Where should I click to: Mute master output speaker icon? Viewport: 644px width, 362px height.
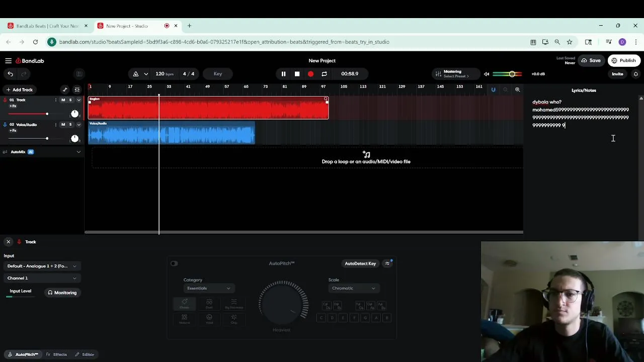coord(487,74)
